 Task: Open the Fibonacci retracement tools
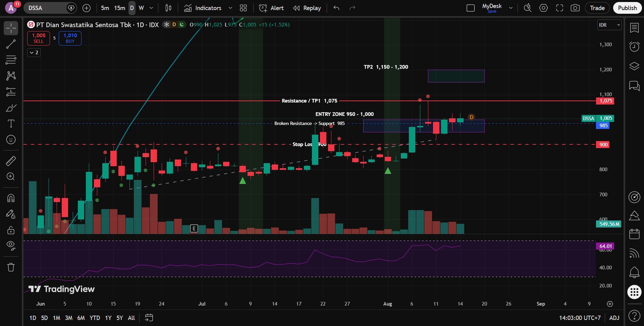click(x=11, y=60)
